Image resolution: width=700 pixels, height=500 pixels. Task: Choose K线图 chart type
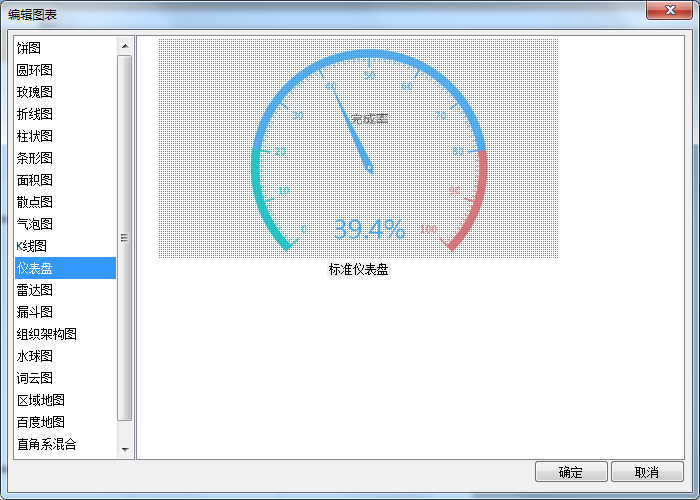(x=32, y=246)
